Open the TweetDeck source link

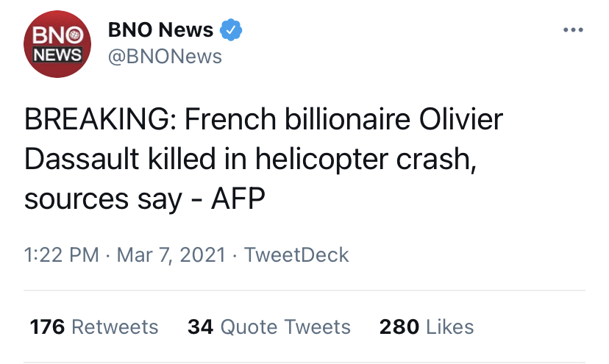(296, 255)
